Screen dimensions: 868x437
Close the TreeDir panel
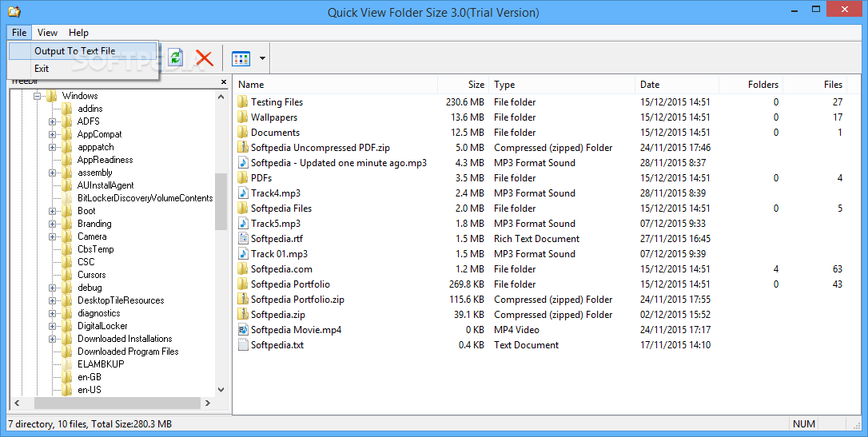(x=224, y=81)
